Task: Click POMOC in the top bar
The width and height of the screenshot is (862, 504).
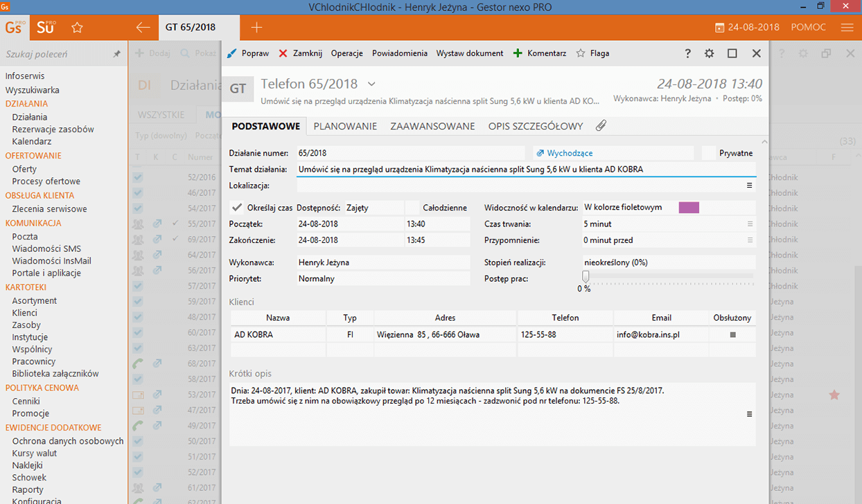Action: pyautogui.click(x=809, y=28)
